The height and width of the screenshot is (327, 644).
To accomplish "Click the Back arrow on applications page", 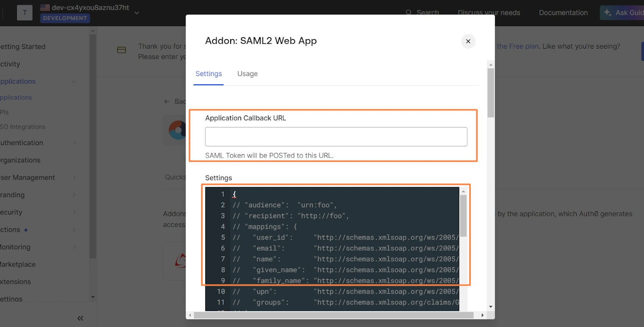I will point(167,102).
